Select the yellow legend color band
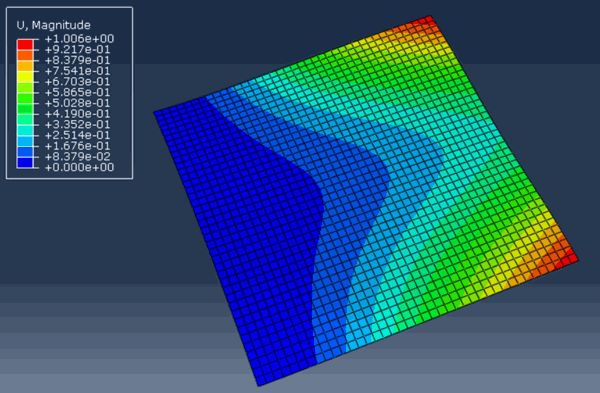The width and height of the screenshot is (600, 393). 25,77
